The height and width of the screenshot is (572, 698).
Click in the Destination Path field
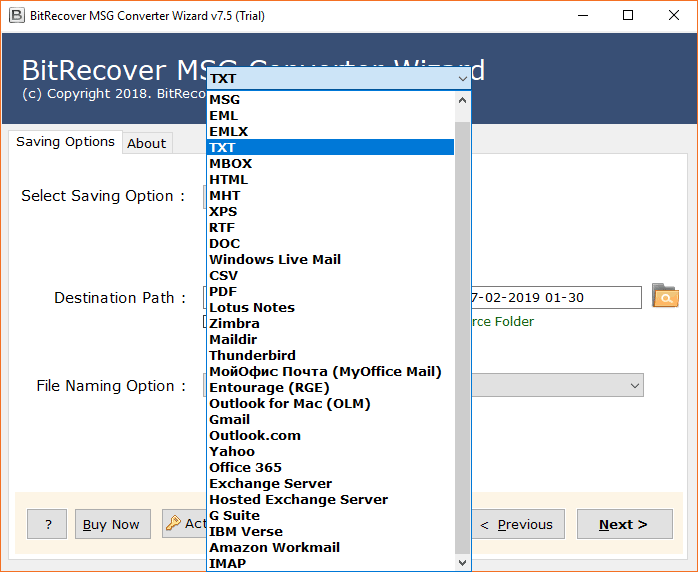556,297
